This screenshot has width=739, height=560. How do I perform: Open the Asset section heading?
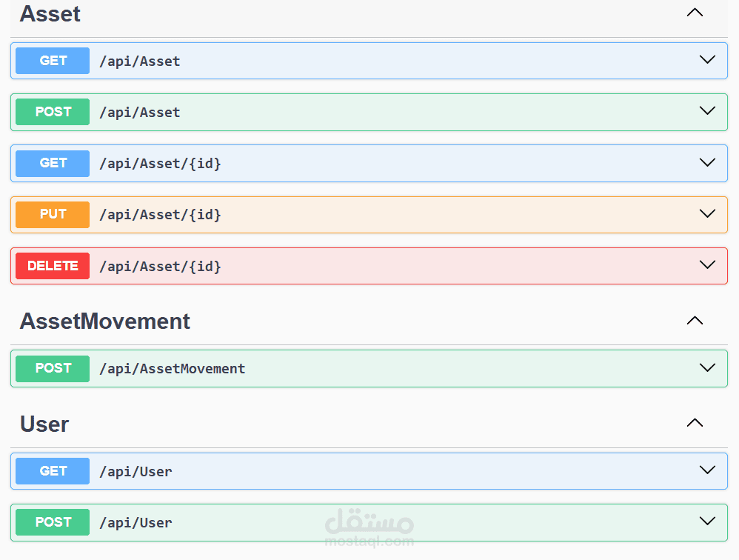pyautogui.click(x=50, y=14)
